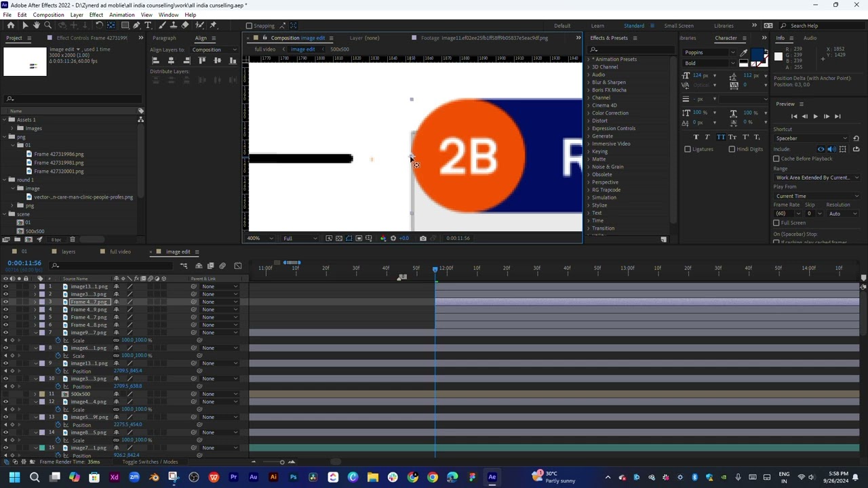The height and width of the screenshot is (488, 868).
Task: Toggle include video eye icon in Preview
Action: (821, 149)
